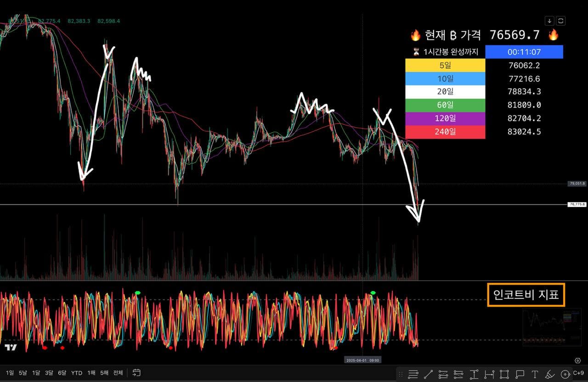Screen dimensions: 588x382
Task: Click the down-arrow button above price table
Action: coord(549,21)
